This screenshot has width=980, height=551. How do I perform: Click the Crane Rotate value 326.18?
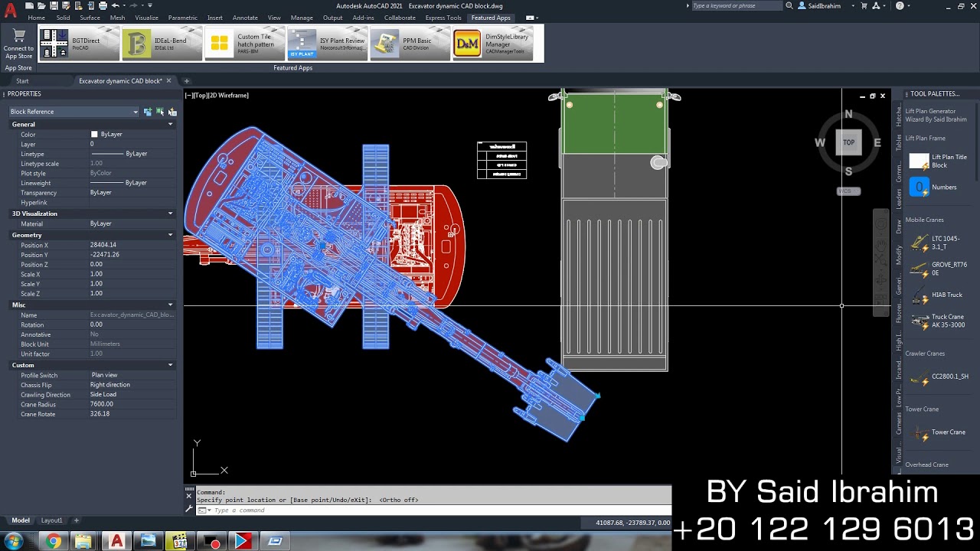[131, 414]
